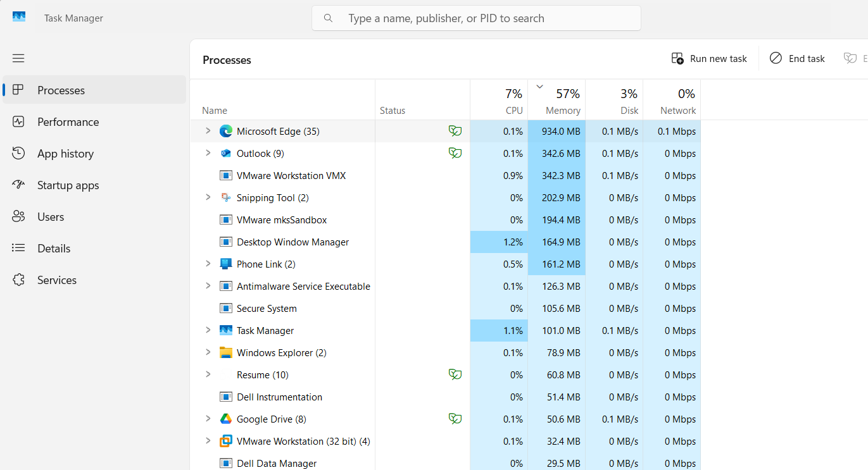Click the VMware Workstation VMX icon

click(226, 175)
